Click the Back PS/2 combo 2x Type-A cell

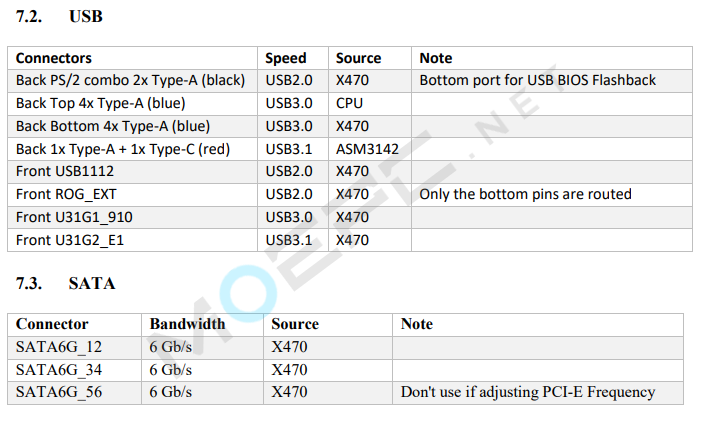131,80
